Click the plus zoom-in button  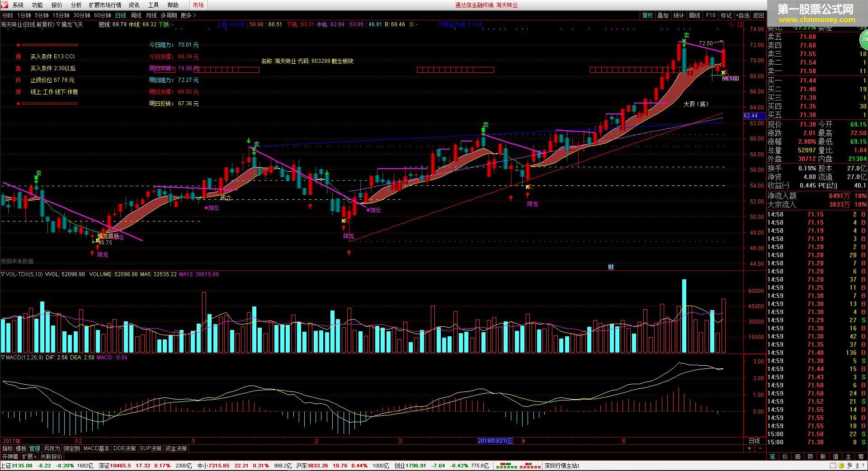[x=749, y=448]
